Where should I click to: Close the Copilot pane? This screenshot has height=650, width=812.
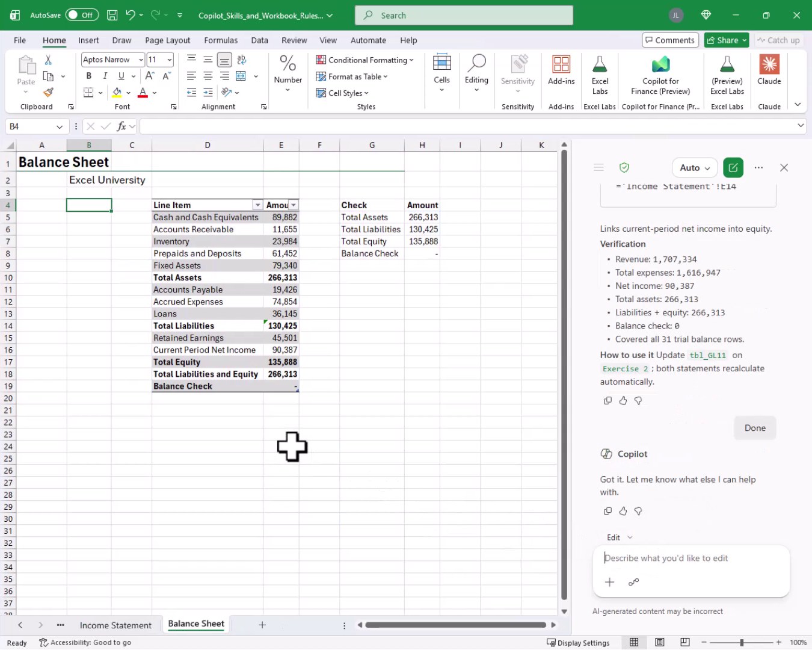[x=784, y=168]
